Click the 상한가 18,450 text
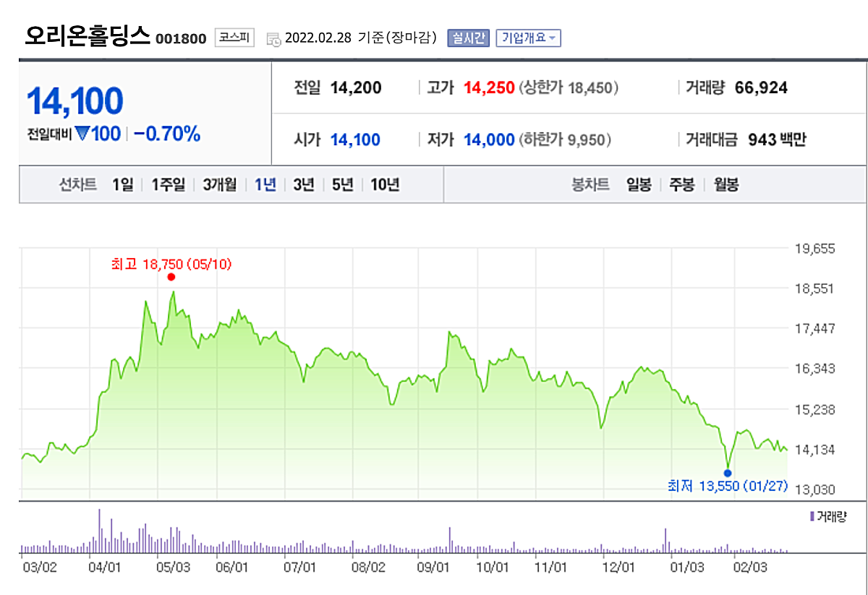 pos(569,88)
